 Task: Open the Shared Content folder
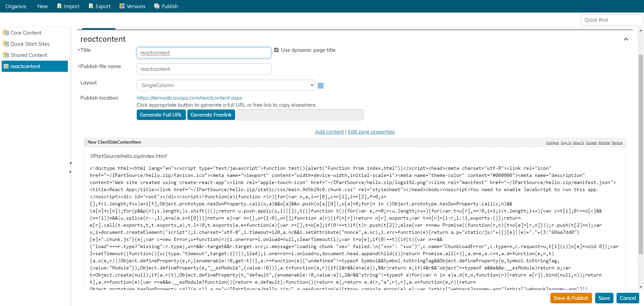pos(29,55)
